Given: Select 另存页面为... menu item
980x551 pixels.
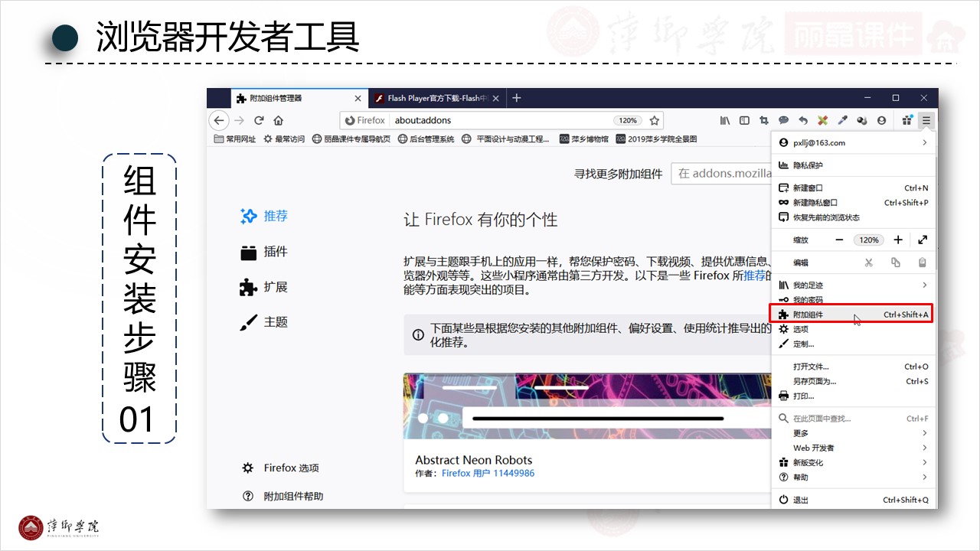Looking at the screenshot, I should click(x=853, y=381).
